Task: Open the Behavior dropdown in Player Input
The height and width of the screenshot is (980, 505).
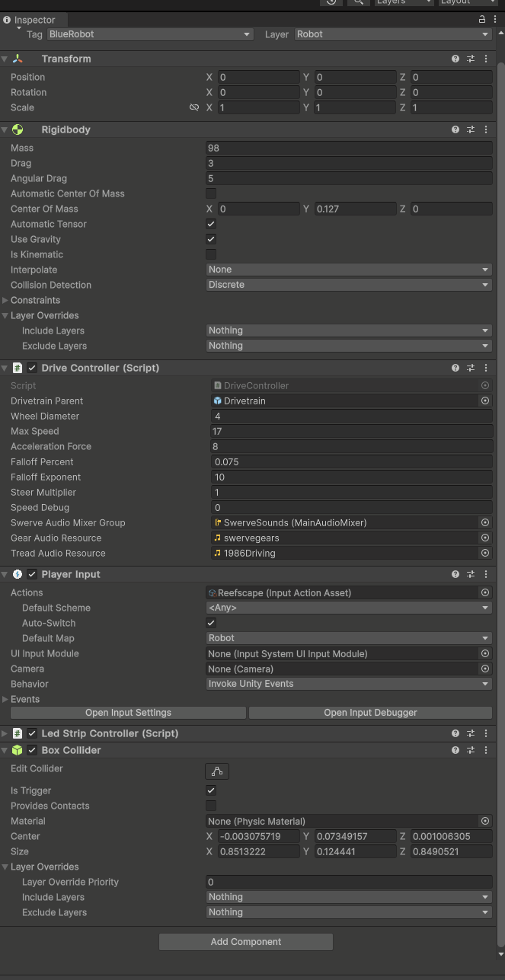Action: pyautogui.click(x=349, y=684)
